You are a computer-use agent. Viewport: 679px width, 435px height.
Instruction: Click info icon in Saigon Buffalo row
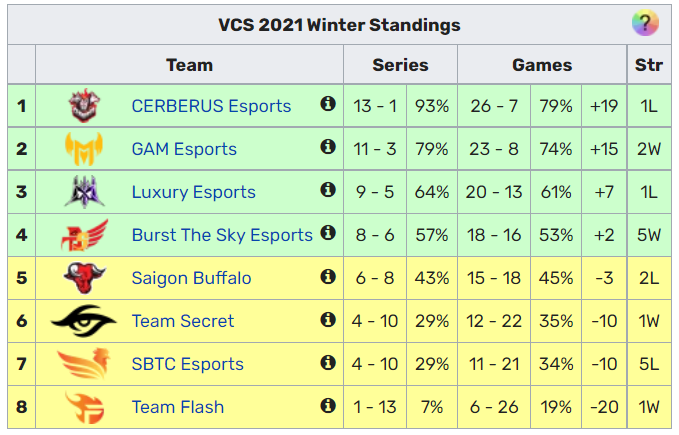pos(328,276)
